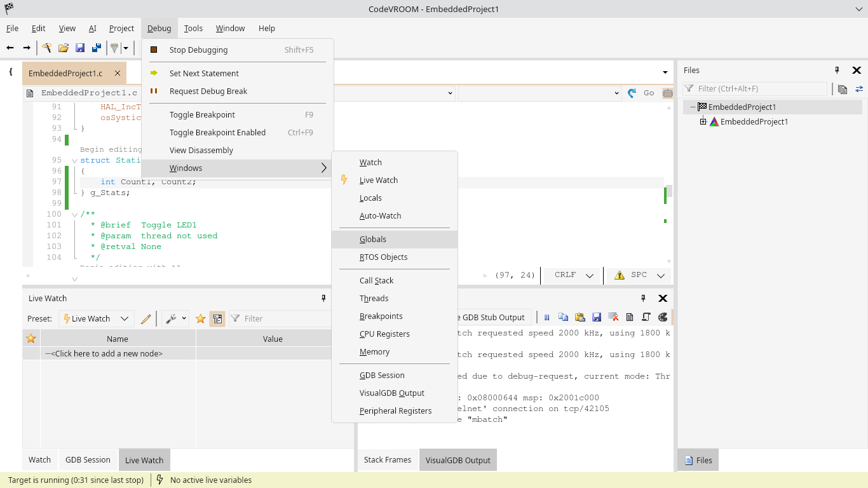Click the open folder toolbar icon
868x488 pixels.
64,48
